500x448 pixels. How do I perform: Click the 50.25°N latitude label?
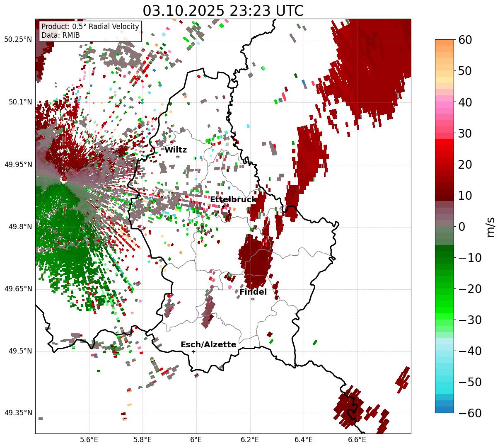tap(18, 40)
